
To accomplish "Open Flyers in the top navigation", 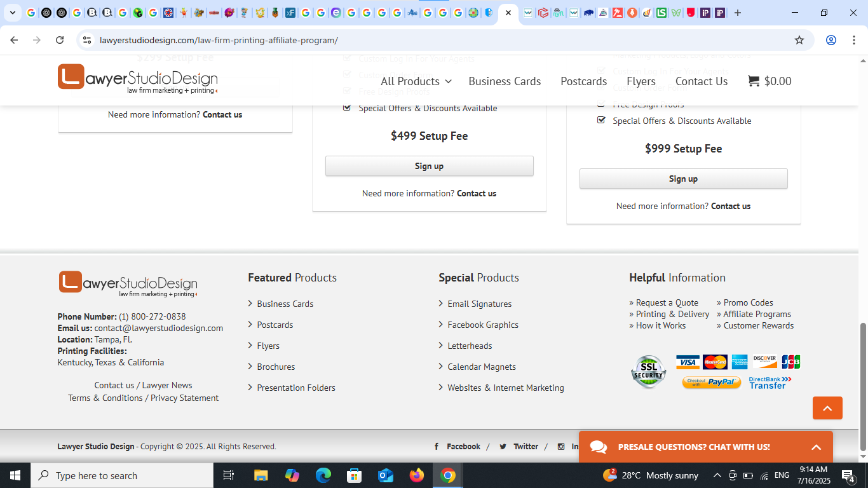I will pos(641,81).
